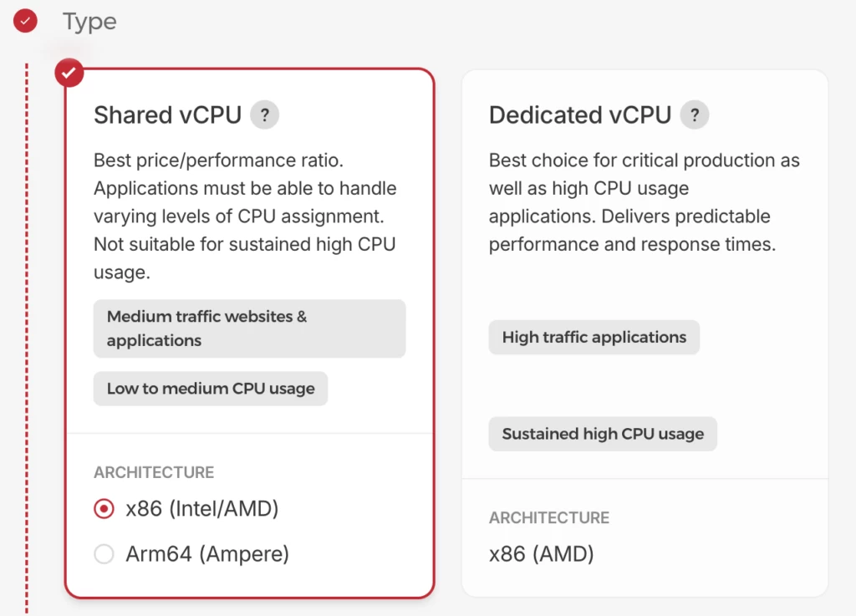Select the x86 (Intel/AMD) radio button
The height and width of the screenshot is (616, 856).
point(104,508)
